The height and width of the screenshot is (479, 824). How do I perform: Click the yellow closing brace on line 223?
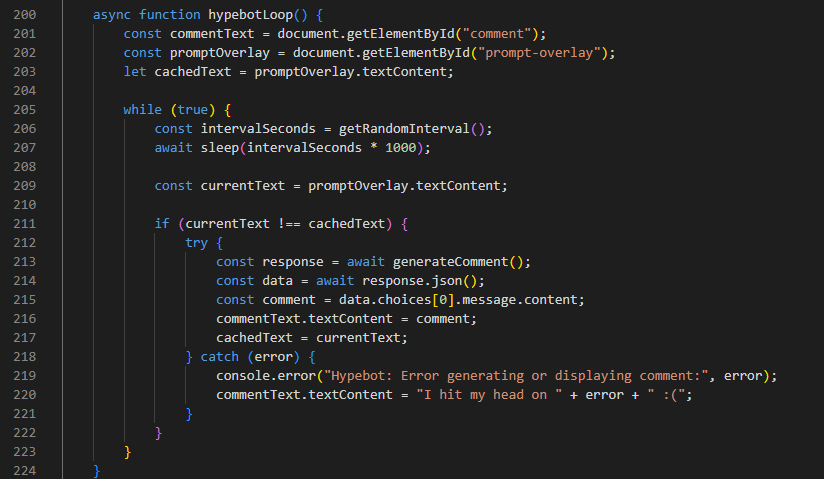(x=127, y=452)
